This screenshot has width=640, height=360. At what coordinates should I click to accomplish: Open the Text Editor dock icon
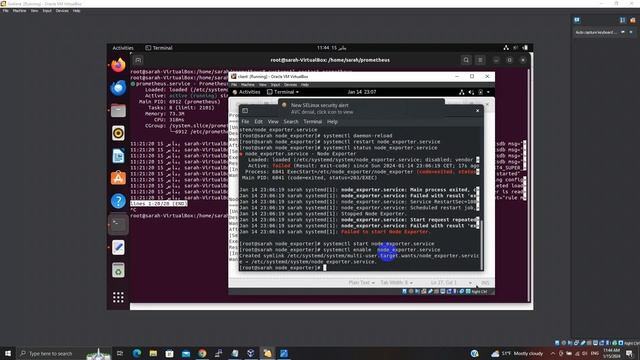tap(118, 247)
